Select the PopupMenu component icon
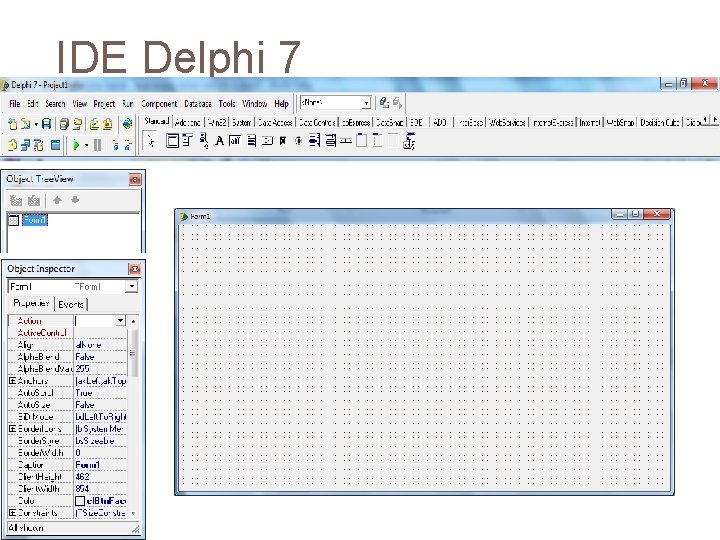Viewport: 720px width, 540px height. [x=204, y=141]
